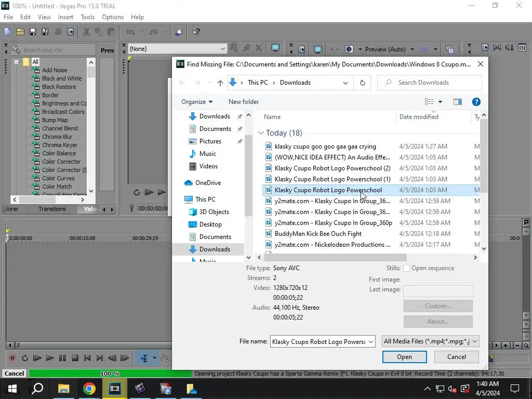Click the Split Screen View icon

pos(349,49)
